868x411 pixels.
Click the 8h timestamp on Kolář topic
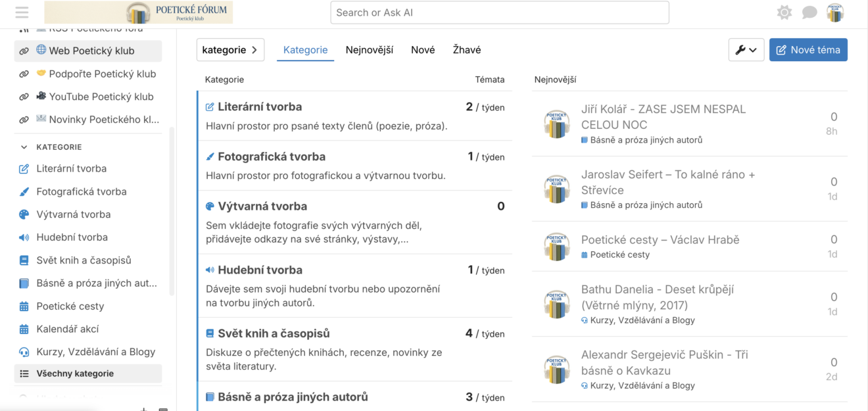pyautogui.click(x=832, y=132)
